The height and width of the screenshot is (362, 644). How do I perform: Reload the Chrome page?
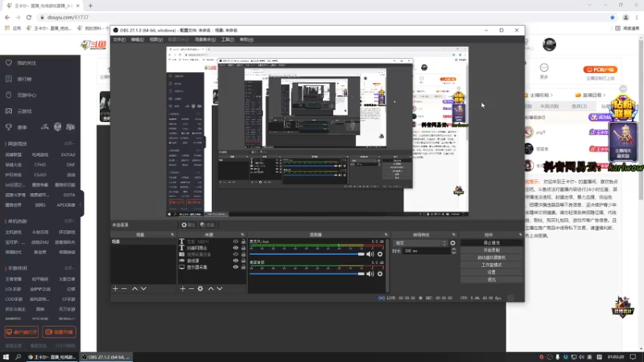[x=29, y=17]
